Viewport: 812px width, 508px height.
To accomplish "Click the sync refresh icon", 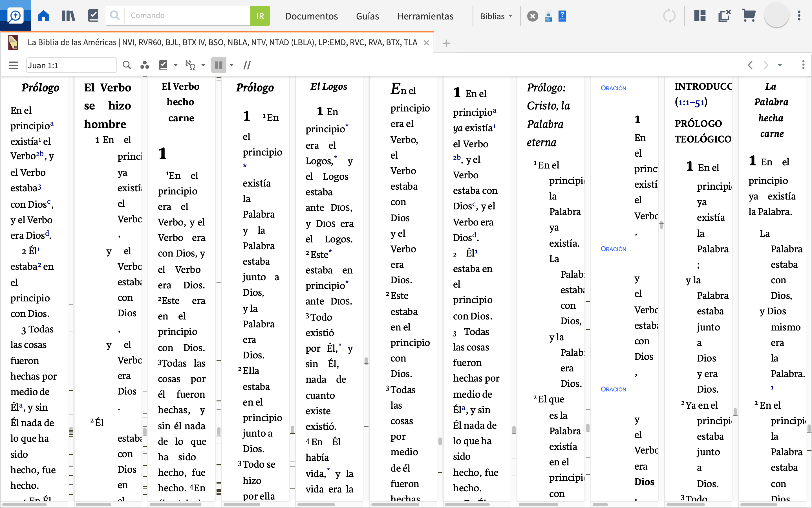I will pyautogui.click(x=669, y=16).
